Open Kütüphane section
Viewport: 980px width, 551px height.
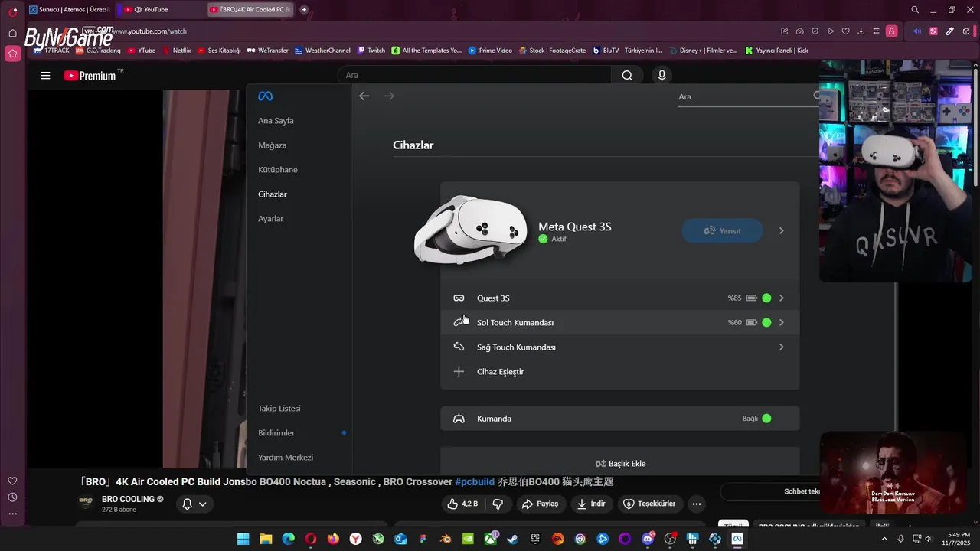278,170
